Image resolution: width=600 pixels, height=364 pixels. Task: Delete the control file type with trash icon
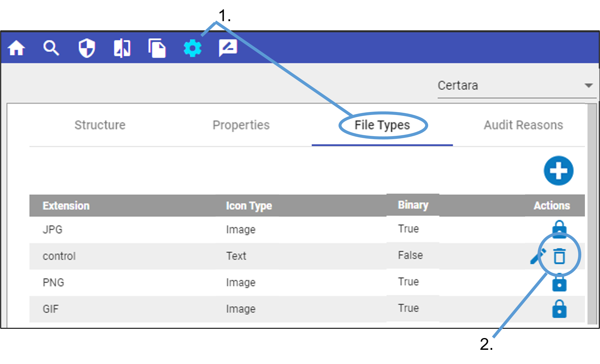pos(559,256)
